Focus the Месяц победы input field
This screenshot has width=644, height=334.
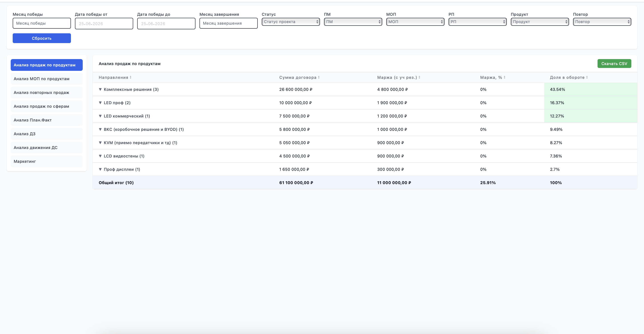tap(42, 23)
